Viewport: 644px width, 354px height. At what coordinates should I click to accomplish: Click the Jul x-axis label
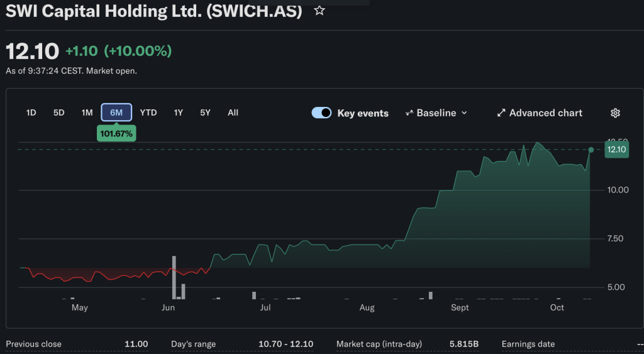pos(265,307)
